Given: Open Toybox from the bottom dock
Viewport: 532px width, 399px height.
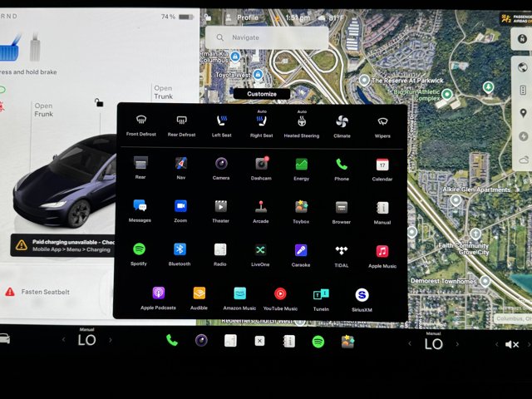Looking at the screenshot, I should click(x=347, y=342).
